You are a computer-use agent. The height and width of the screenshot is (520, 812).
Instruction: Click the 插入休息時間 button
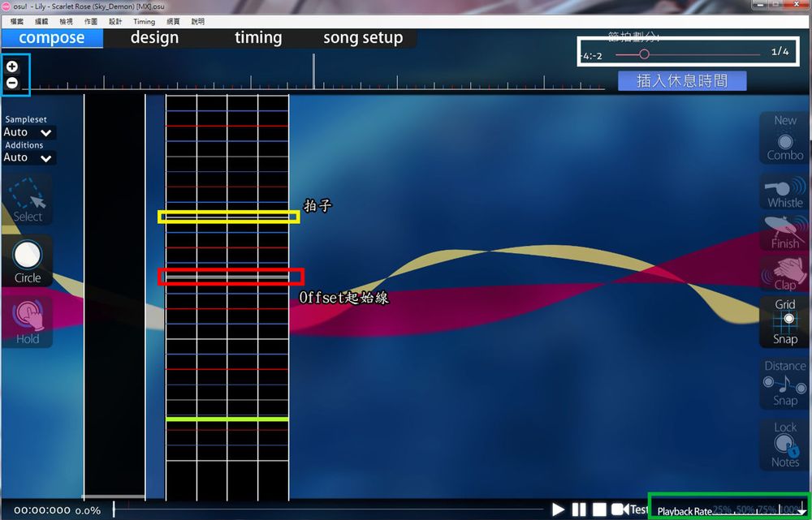click(x=682, y=80)
